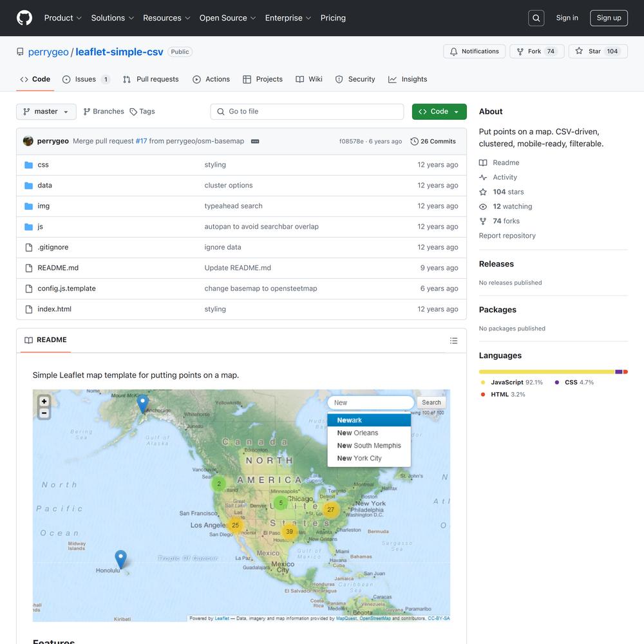644x644 pixels.
Task: Click the css folder icon
Action: pyautogui.click(x=29, y=165)
